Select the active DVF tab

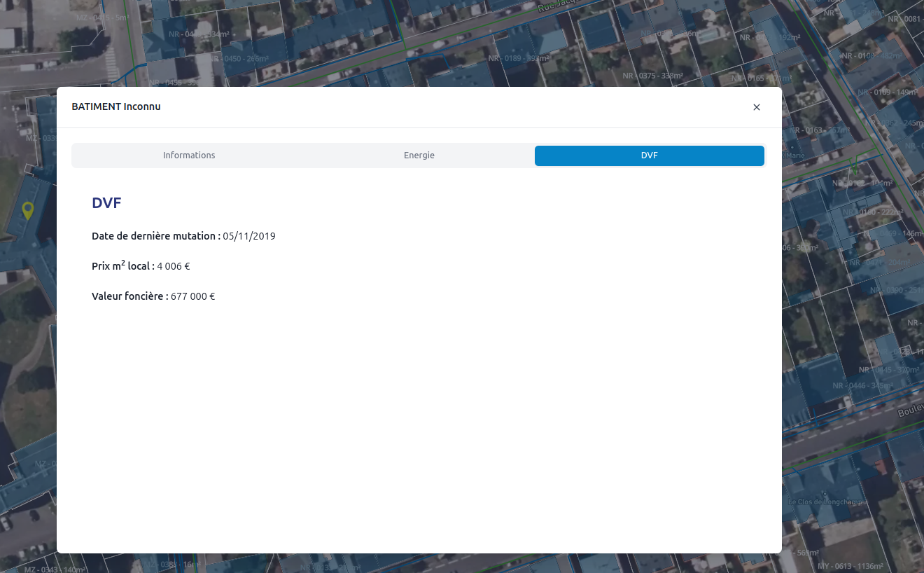point(649,156)
